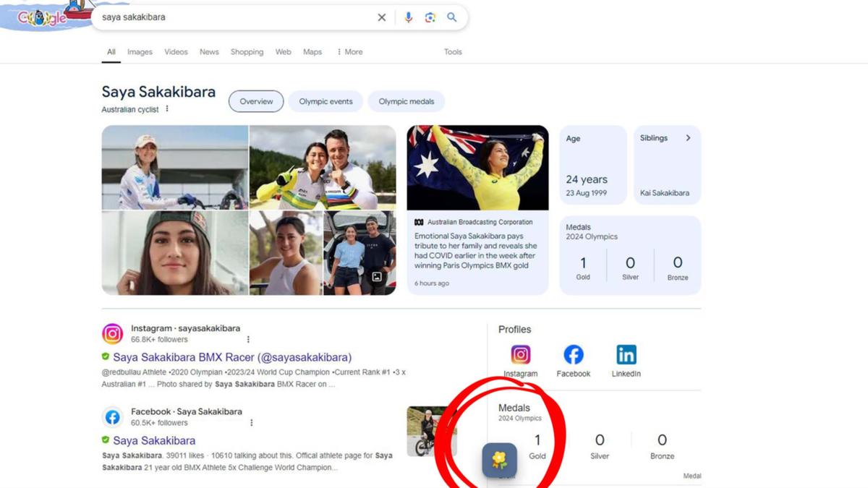Open options menu for the Instagram result
The image size is (868, 488).
[x=248, y=339]
